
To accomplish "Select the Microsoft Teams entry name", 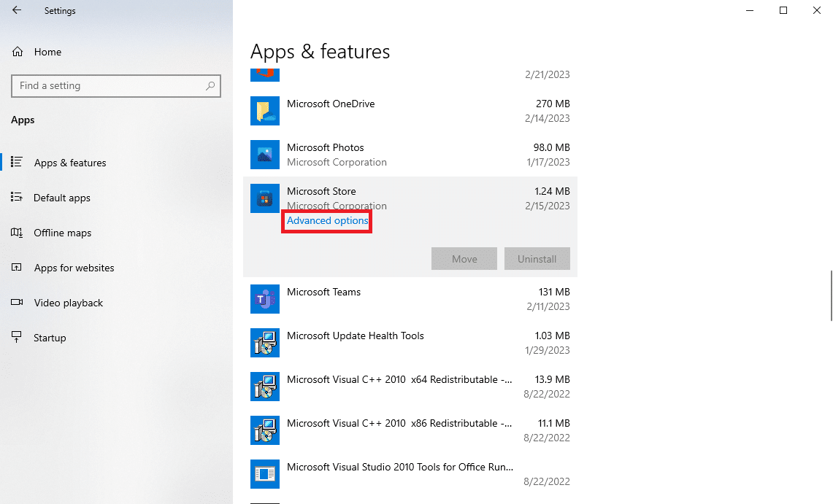I will click(323, 292).
